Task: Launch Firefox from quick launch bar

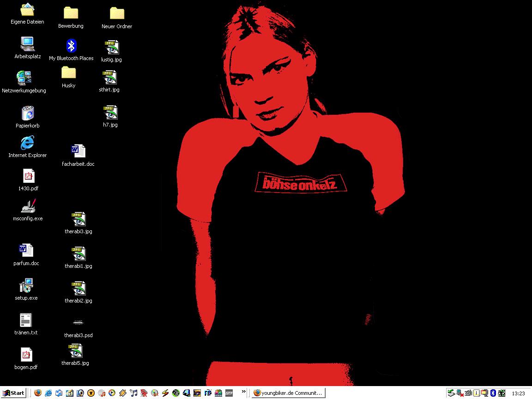Action: 38,393
